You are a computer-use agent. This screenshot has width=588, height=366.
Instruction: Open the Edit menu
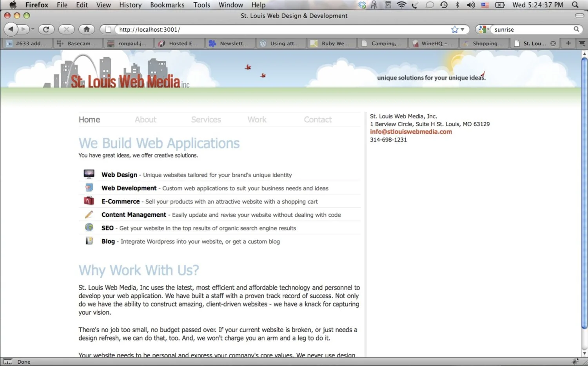pyautogui.click(x=82, y=5)
